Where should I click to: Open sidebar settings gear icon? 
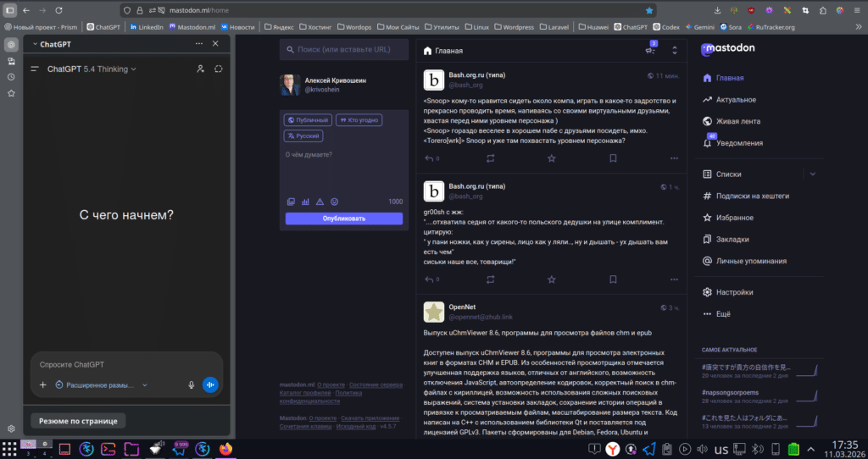click(x=11, y=429)
